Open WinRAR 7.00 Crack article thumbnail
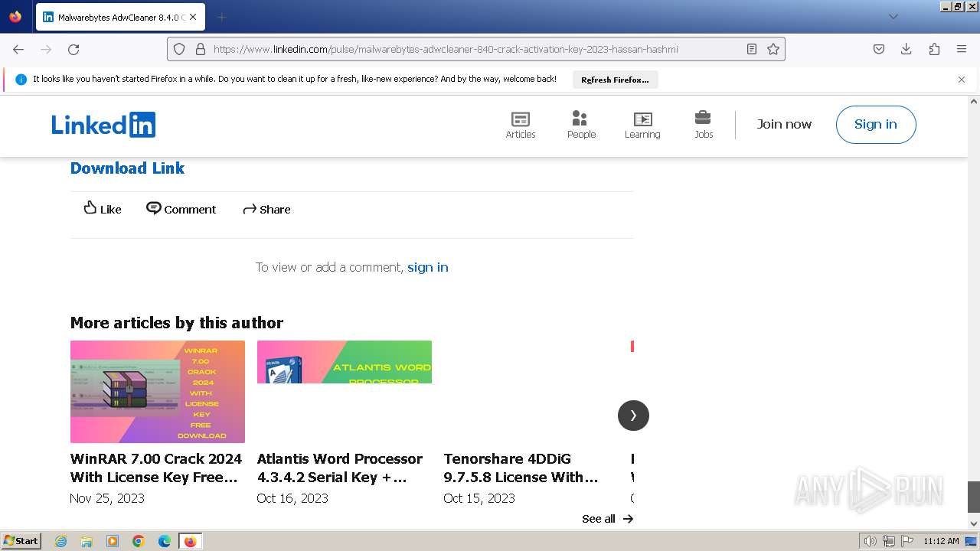This screenshot has height=551, width=980. tap(158, 392)
